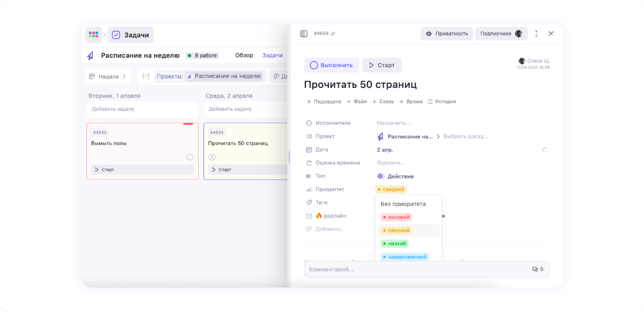Mark task Вымыть полы complete via circle
The image size is (644, 312).
tap(190, 157)
